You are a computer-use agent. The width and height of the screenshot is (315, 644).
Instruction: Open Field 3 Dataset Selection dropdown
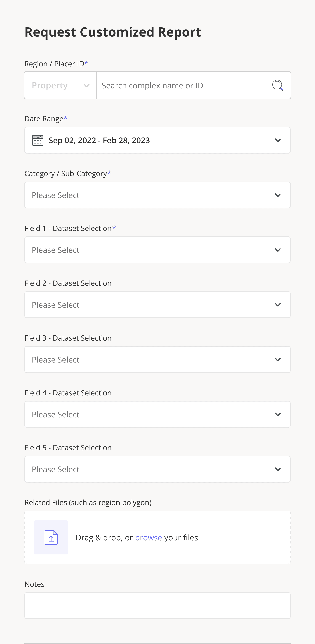pos(157,359)
